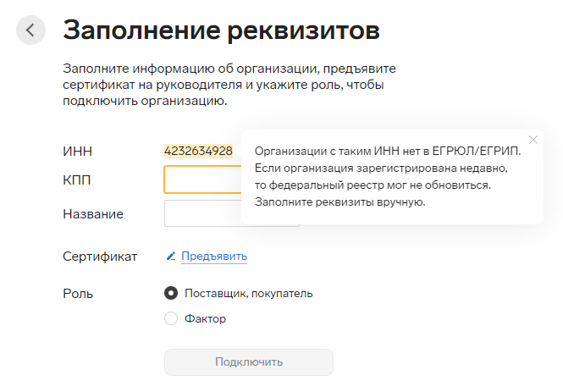Click the Поставщик, покупатель label text
Viewport: 563px width, 392px height.
[x=248, y=293]
